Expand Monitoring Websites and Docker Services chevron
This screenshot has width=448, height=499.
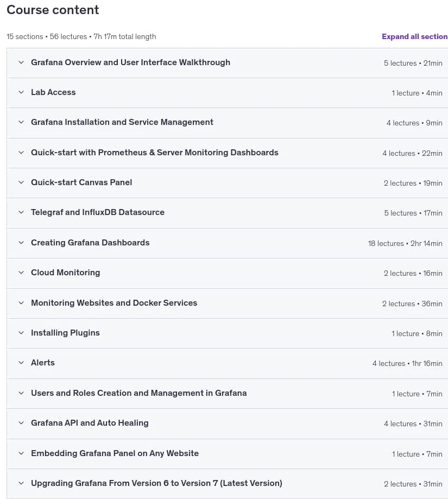[21, 302]
